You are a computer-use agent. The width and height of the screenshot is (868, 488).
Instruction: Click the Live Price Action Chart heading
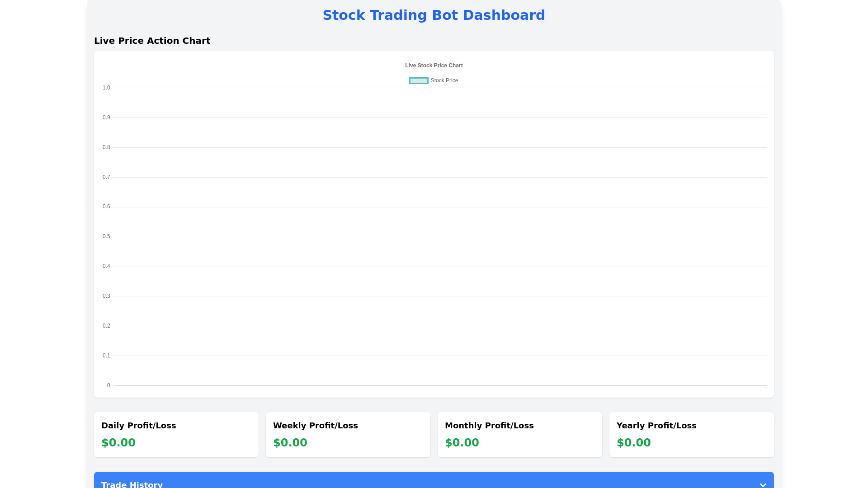pyautogui.click(x=152, y=41)
